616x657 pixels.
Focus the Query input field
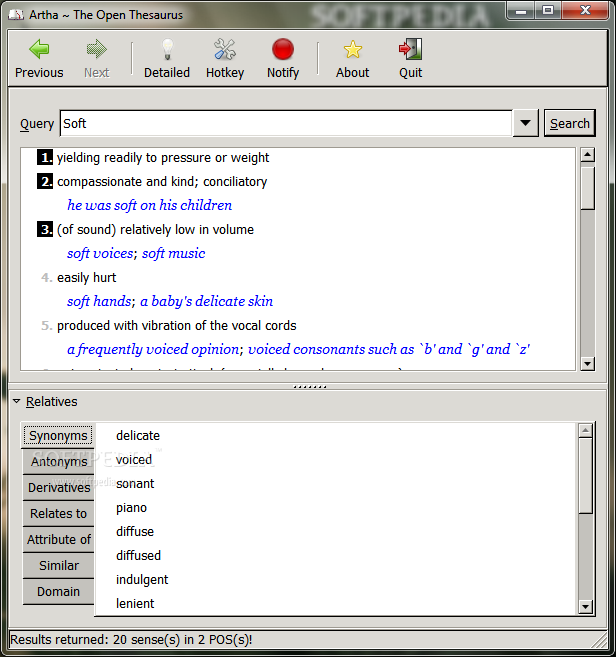click(x=286, y=123)
